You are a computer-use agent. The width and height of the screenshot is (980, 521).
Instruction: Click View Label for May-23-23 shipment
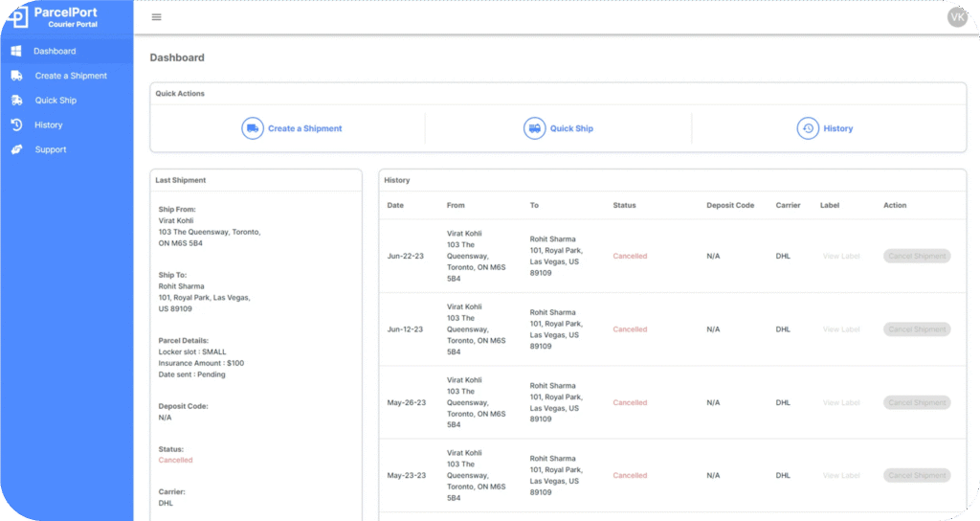(x=841, y=475)
